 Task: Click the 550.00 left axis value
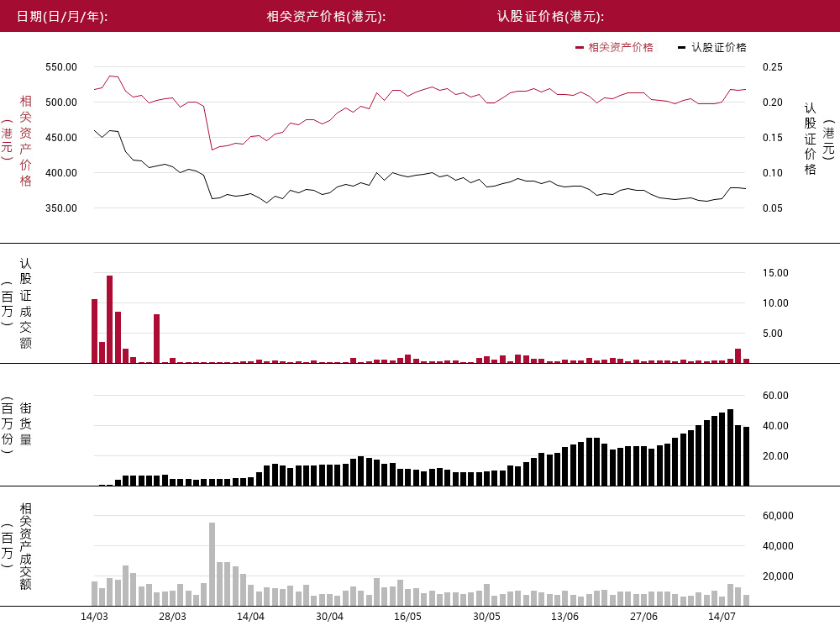click(61, 67)
